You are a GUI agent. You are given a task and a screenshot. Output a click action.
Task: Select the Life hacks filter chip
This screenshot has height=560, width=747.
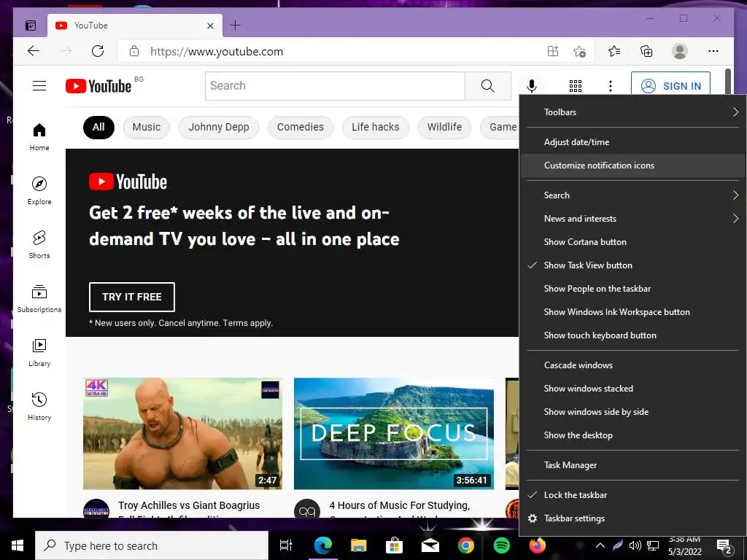[376, 127]
